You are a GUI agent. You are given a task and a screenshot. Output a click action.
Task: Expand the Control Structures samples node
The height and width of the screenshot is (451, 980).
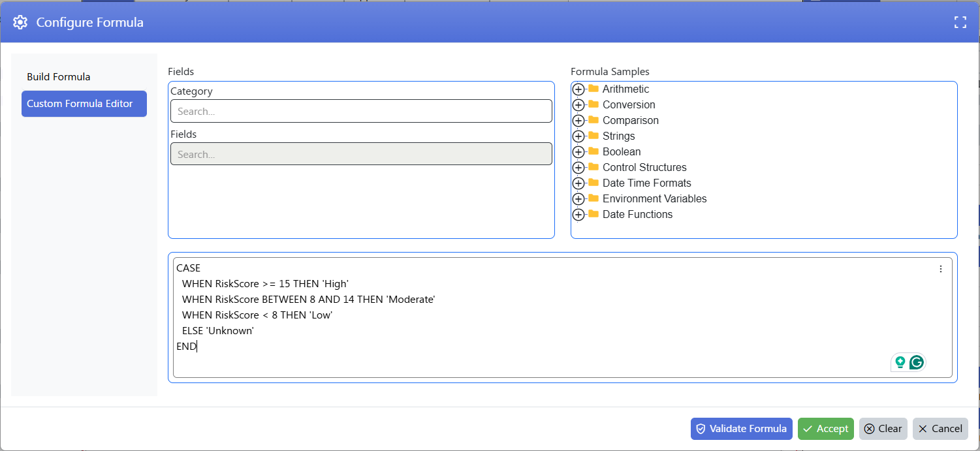point(578,168)
